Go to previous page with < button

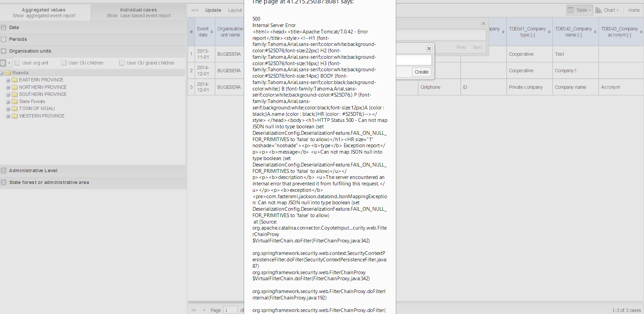[x=204, y=310]
